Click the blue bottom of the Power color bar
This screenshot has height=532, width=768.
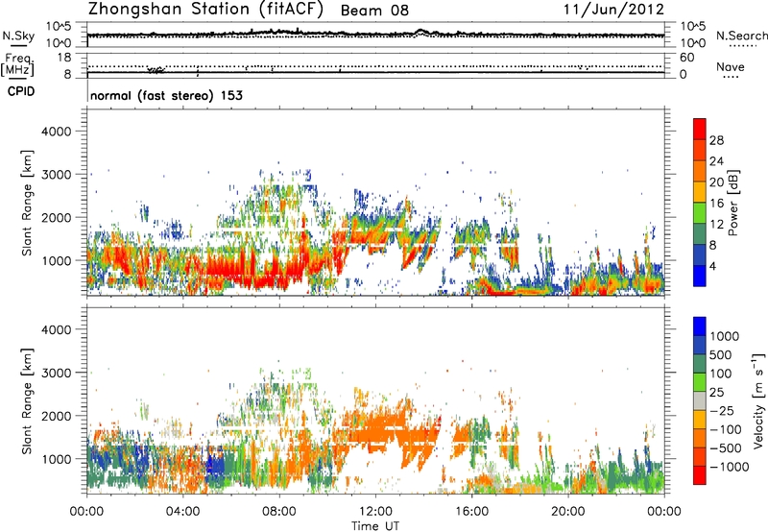click(700, 277)
